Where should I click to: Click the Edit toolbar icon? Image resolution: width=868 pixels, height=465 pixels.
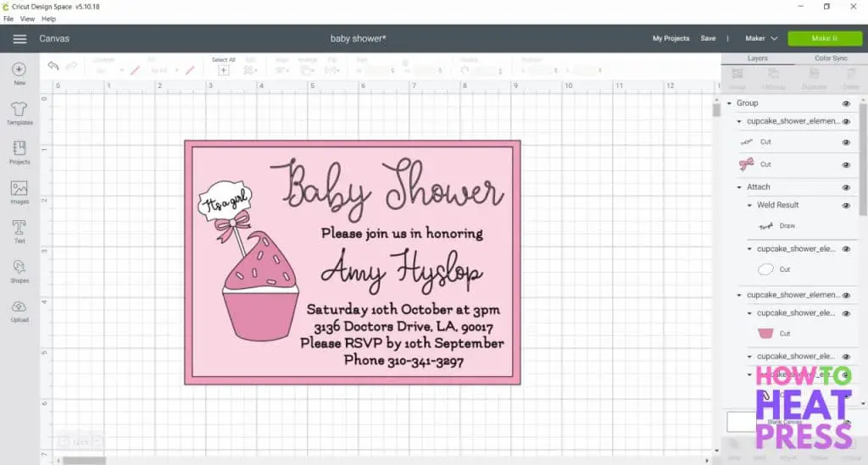250,70
